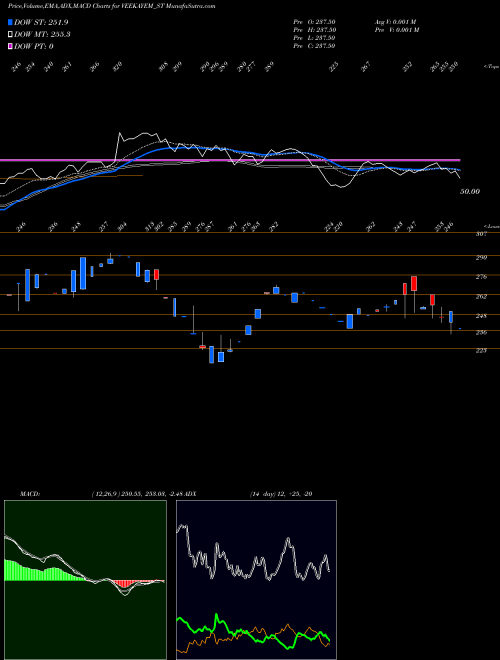Click the 262 price axis label

(481, 296)
